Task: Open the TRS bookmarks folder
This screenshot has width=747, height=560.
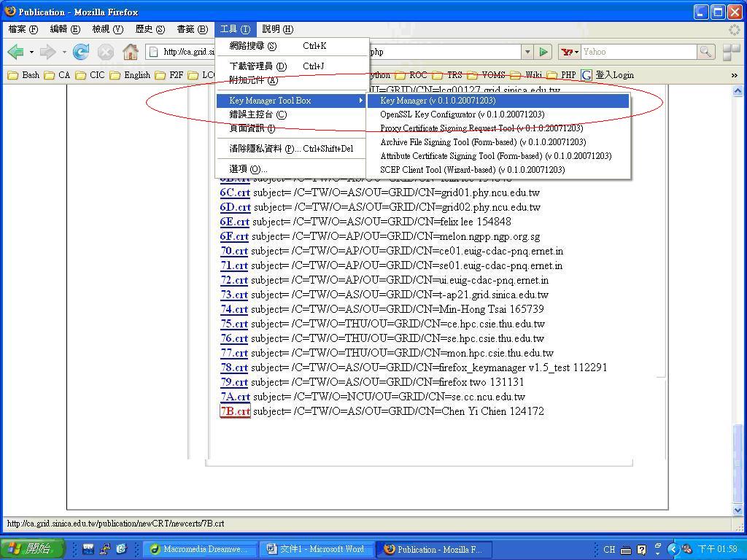Action: tap(447, 75)
